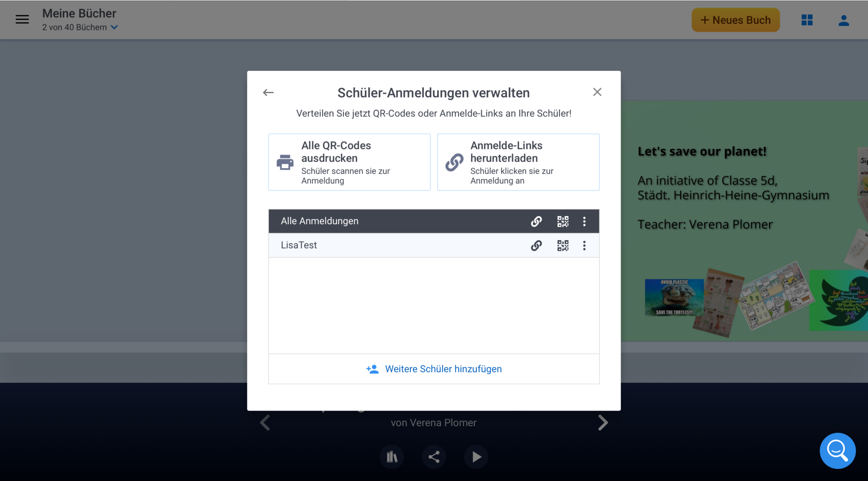Click 'Weitere Schüler hinzufügen' link
The width and height of the screenshot is (868, 481).
point(434,369)
